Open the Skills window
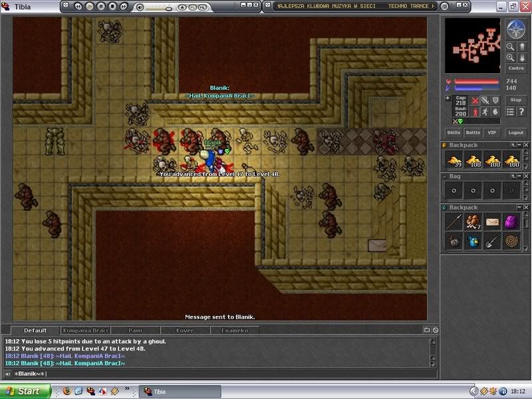 454,132
